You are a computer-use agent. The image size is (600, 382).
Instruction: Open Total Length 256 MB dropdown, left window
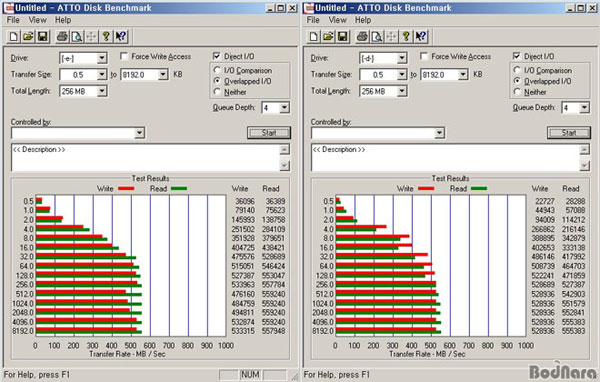102,91
